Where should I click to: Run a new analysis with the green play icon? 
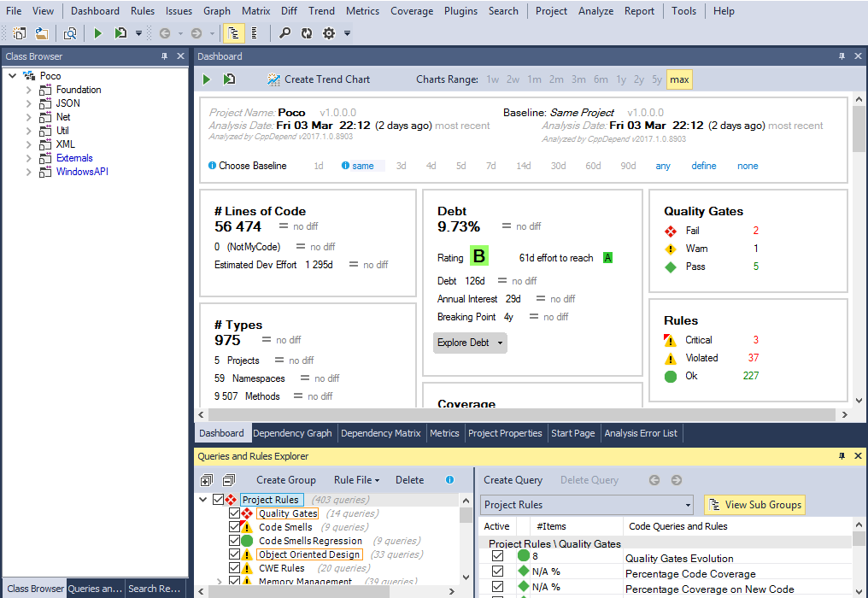(97, 33)
